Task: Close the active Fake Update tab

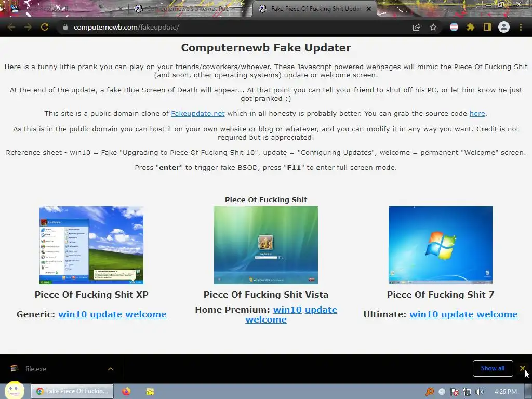Action: point(369,9)
